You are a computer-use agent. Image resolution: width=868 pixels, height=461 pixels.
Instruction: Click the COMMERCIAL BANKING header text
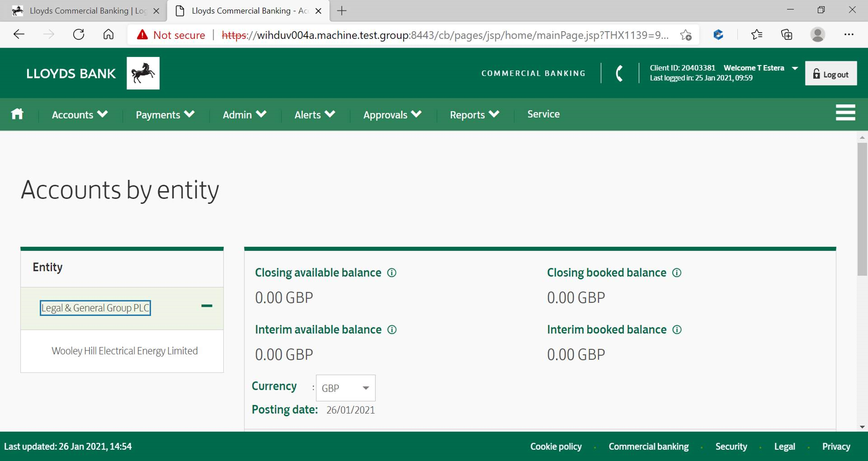click(x=533, y=73)
